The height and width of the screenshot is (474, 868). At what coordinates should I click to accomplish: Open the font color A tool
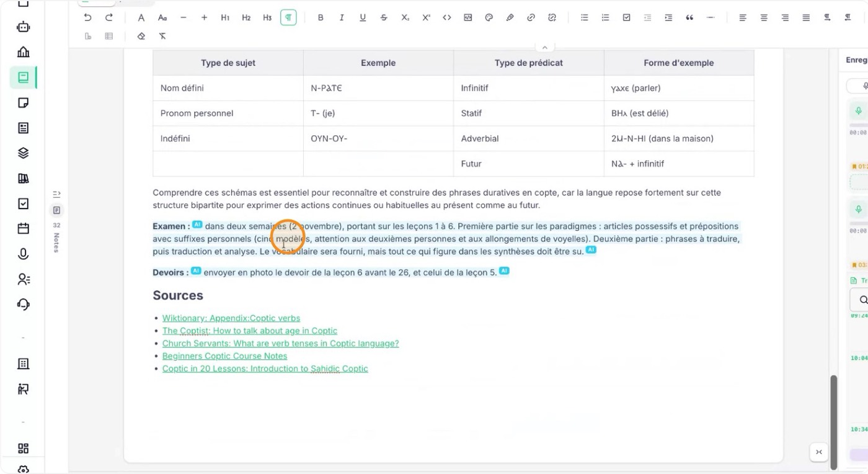coord(141,17)
